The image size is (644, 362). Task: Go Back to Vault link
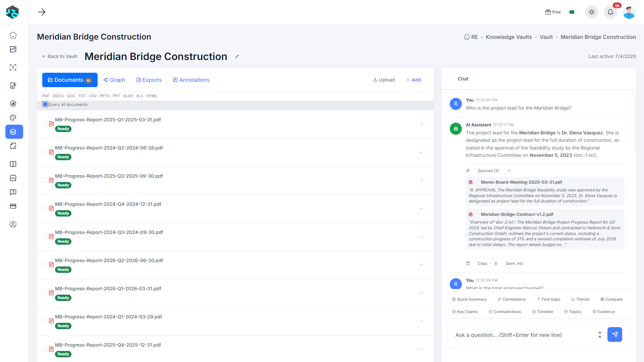point(59,56)
